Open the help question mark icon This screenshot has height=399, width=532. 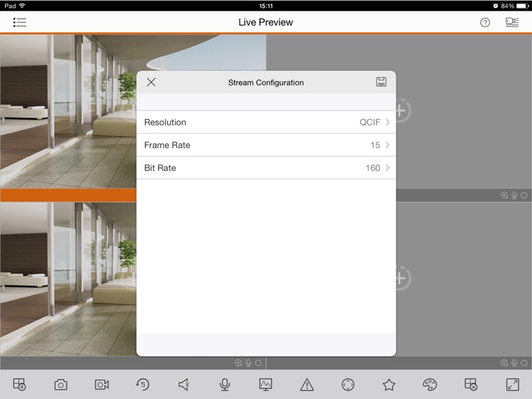485,23
